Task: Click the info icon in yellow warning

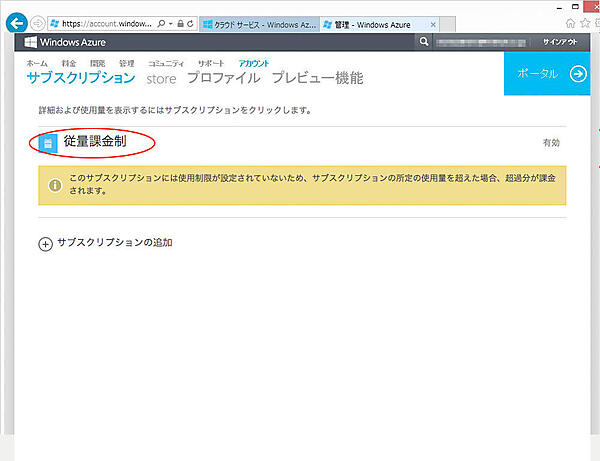Action: click(55, 185)
